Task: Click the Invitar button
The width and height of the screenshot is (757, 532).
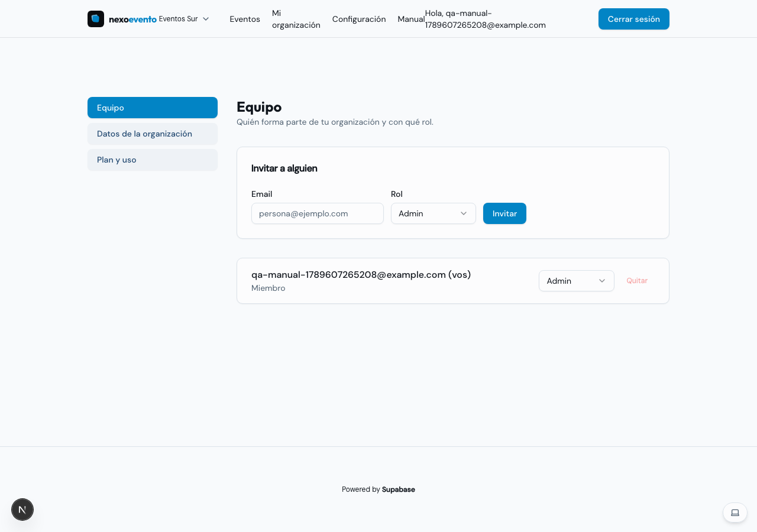Action: pos(504,213)
